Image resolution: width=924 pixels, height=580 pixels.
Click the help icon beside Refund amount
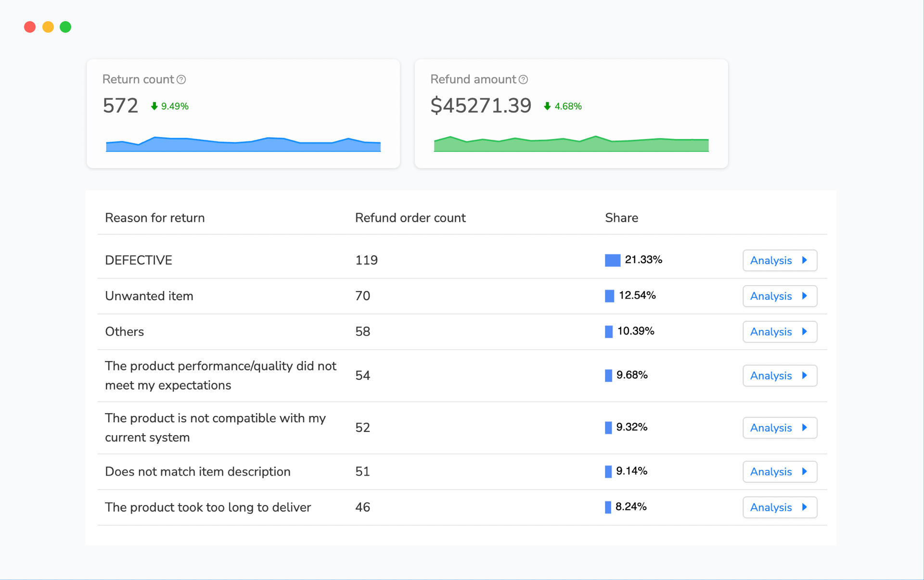click(524, 79)
